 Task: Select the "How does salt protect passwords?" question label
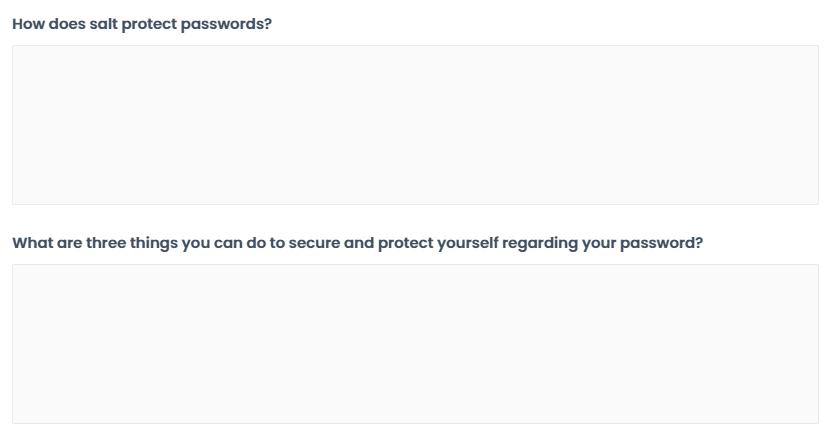142,24
